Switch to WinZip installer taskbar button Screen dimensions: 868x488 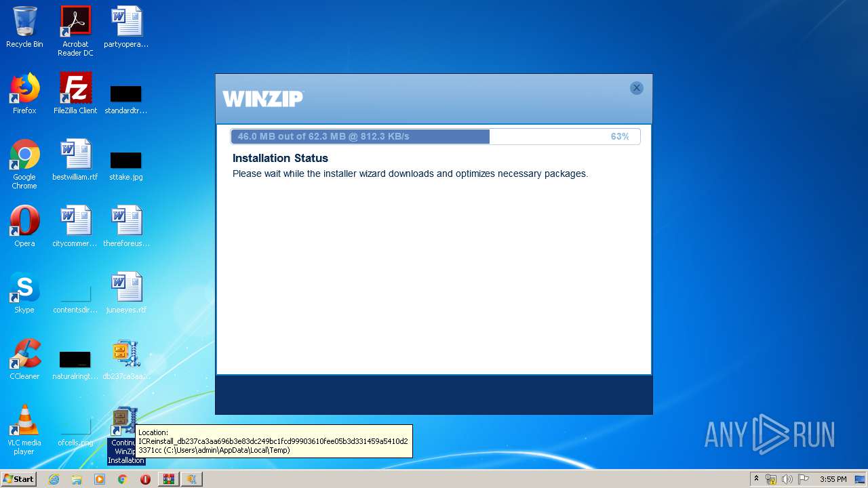[x=192, y=479]
